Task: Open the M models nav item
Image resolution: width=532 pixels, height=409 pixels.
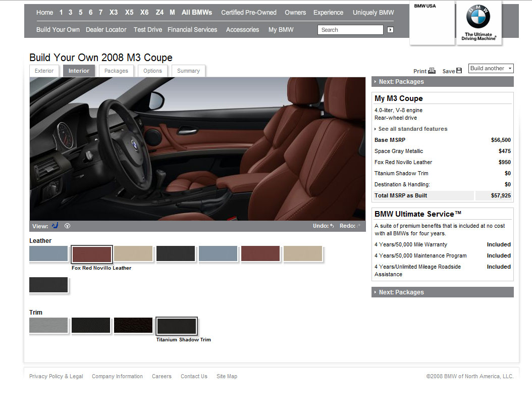Action: pyautogui.click(x=172, y=13)
